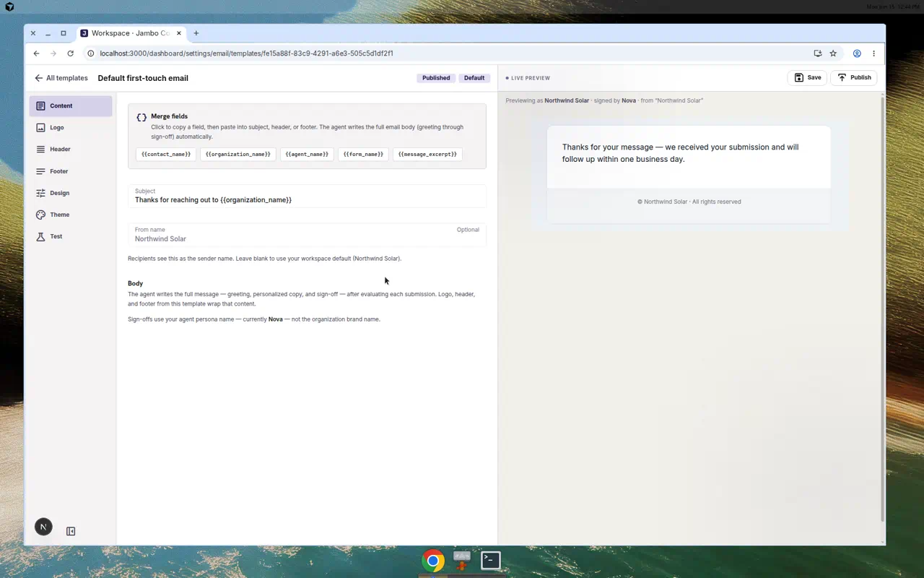The width and height of the screenshot is (924, 578).
Task: Open the Logo section in sidebar
Action: 71,127
